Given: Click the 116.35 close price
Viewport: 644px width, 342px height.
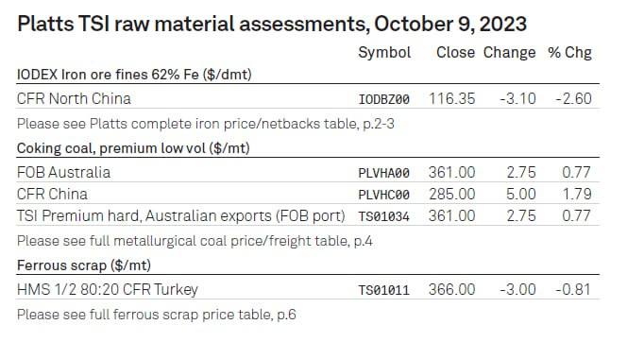Looking at the screenshot, I should 452,98.
